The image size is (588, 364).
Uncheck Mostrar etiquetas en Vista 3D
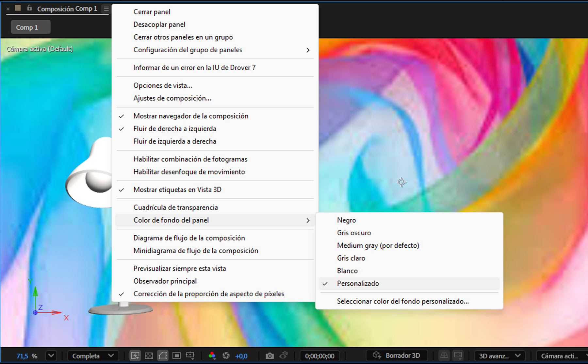coord(177,190)
